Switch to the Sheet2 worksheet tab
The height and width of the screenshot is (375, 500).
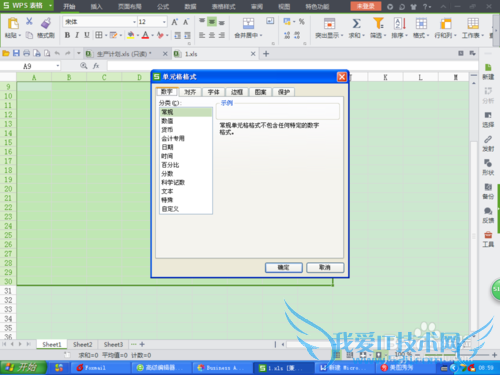click(x=82, y=344)
